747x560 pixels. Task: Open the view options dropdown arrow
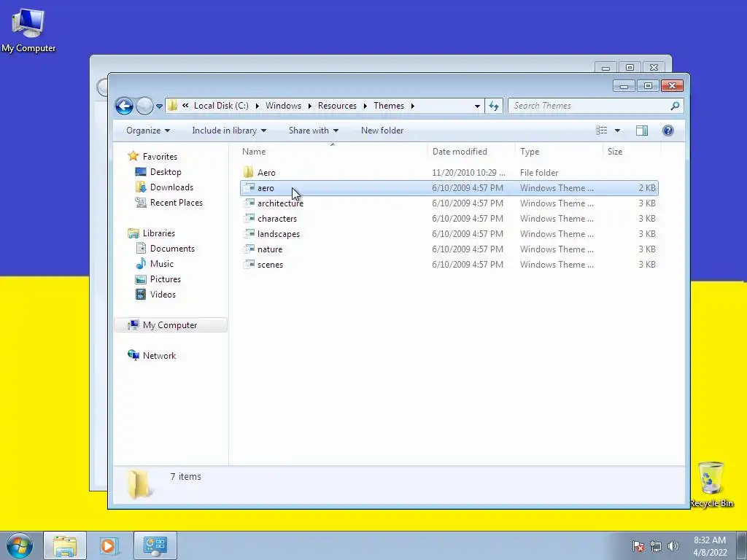[617, 131]
